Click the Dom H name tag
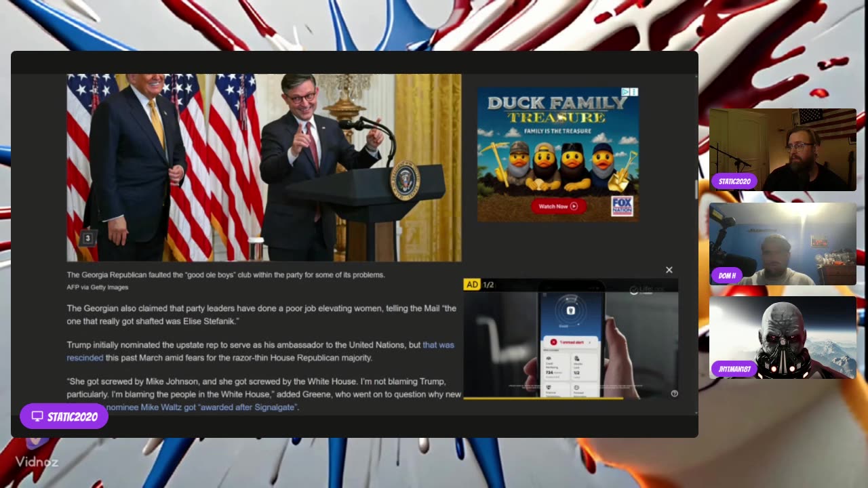The image size is (868, 488). (x=727, y=275)
